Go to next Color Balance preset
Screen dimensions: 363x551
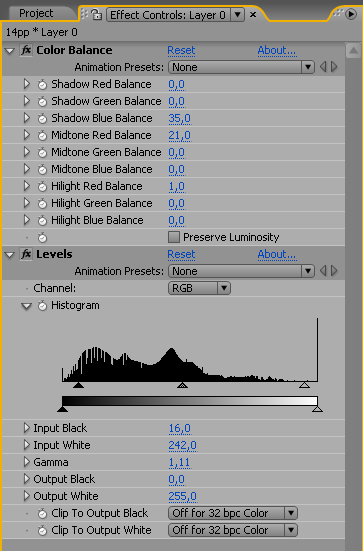(334, 67)
